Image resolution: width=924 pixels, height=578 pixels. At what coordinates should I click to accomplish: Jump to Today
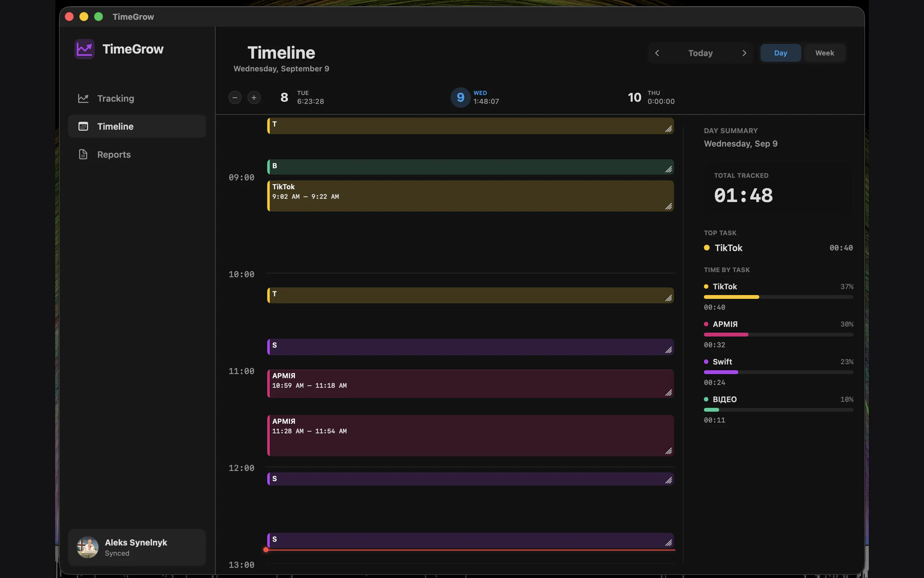tap(700, 53)
